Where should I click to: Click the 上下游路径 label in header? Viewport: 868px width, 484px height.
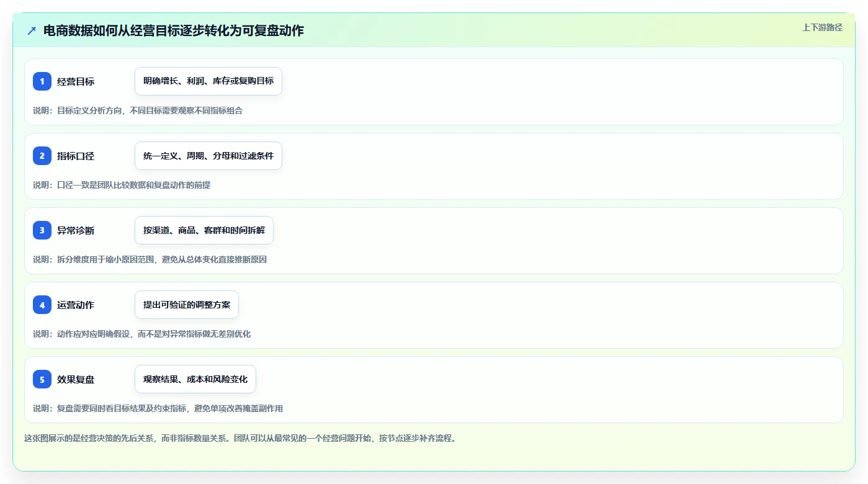[x=822, y=27]
